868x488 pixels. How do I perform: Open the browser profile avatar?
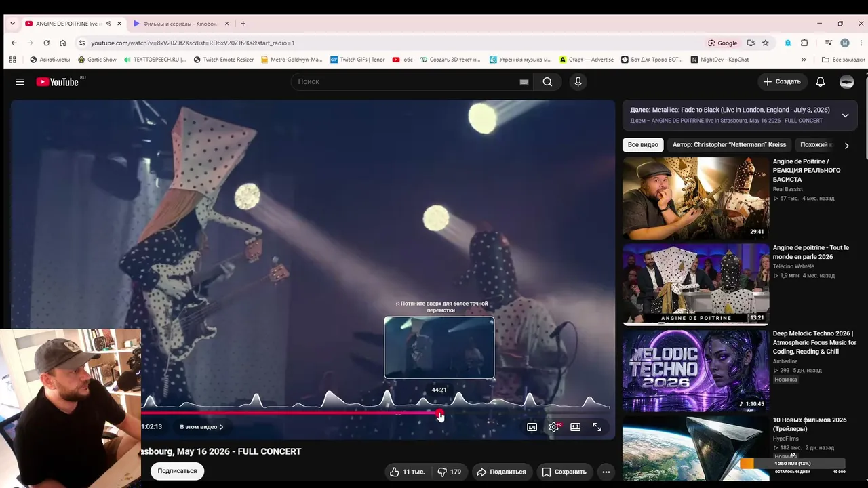[x=845, y=43]
